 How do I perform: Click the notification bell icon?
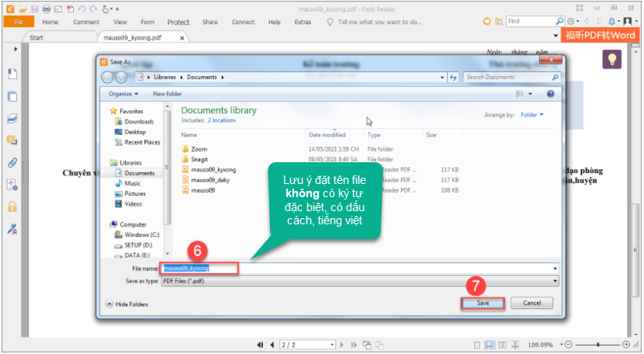click(x=612, y=22)
